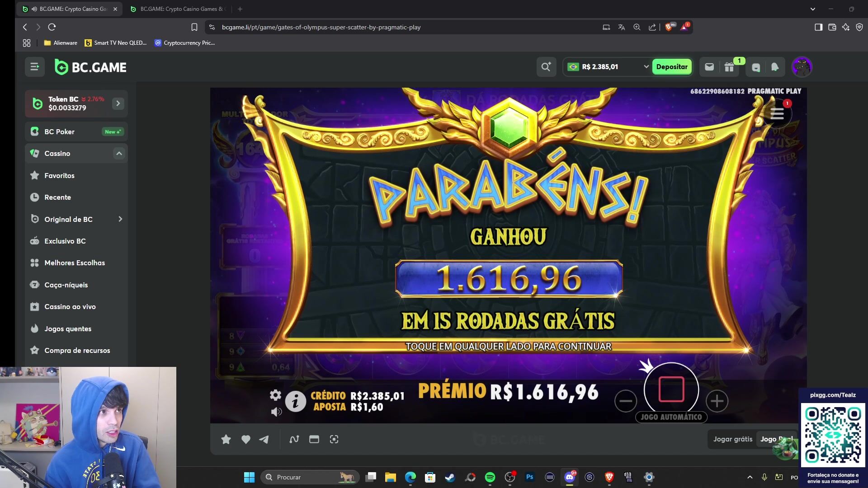Decrease bet with minus button
This screenshot has width=868, height=488.
[626, 401]
